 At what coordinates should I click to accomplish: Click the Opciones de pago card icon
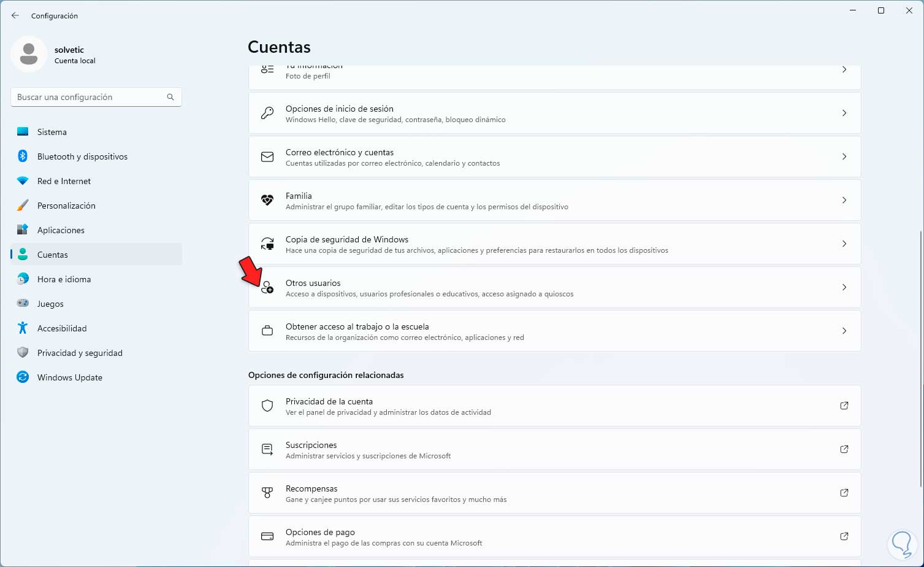point(267,537)
